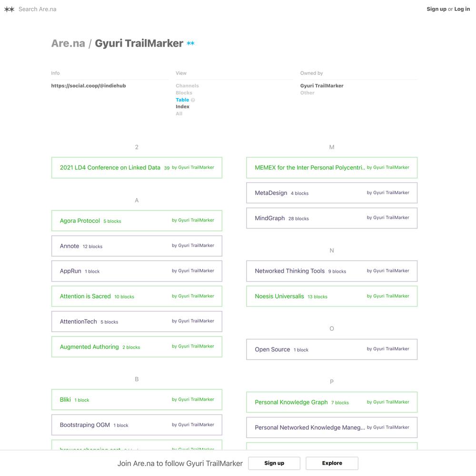Open the Attention is Sacred channel
The height and width of the screenshot is (476, 476).
[137, 296]
